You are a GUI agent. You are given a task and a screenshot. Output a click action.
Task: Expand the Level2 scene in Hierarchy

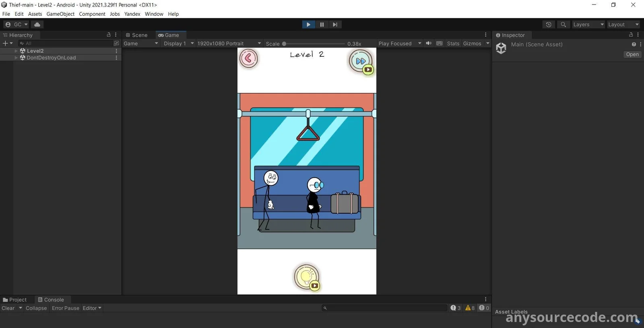pos(16,51)
